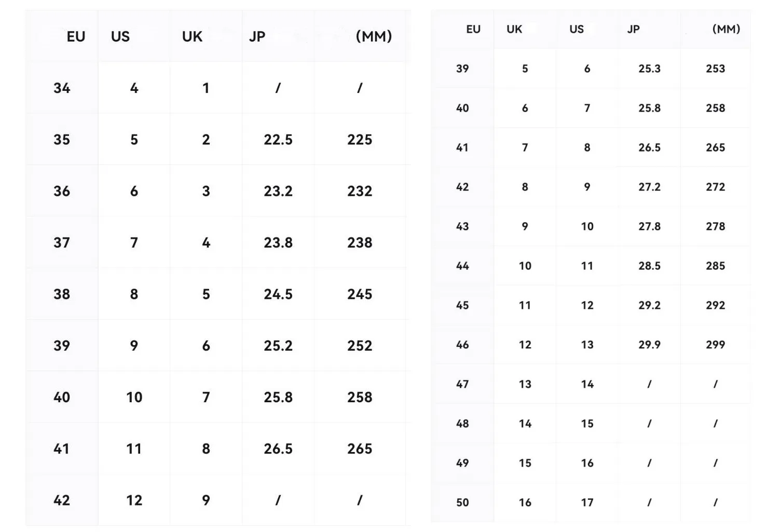The height and width of the screenshot is (532, 767).
Task: Click the EU size 36 row label
Action: [x=62, y=191]
